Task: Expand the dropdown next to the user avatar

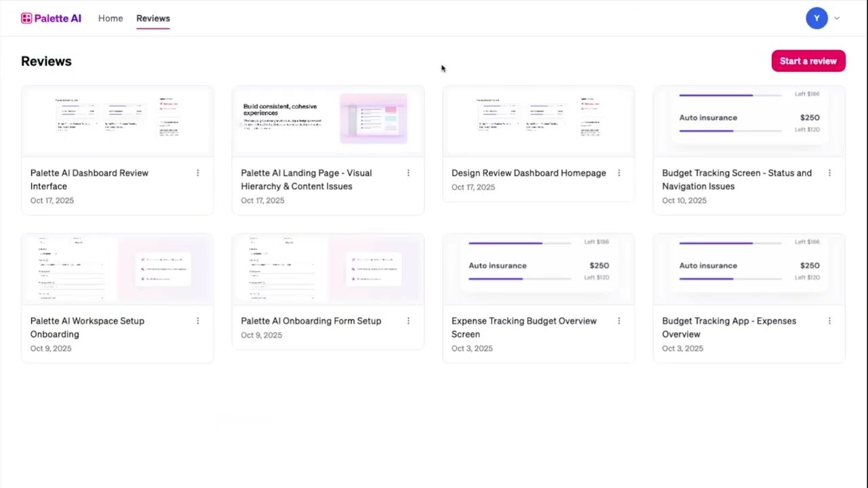Action: tap(837, 18)
